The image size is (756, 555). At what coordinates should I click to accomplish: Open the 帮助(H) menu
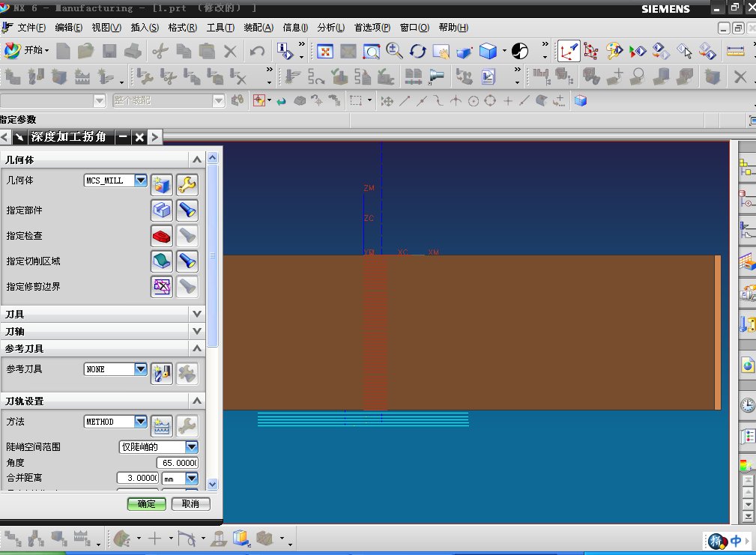453,28
